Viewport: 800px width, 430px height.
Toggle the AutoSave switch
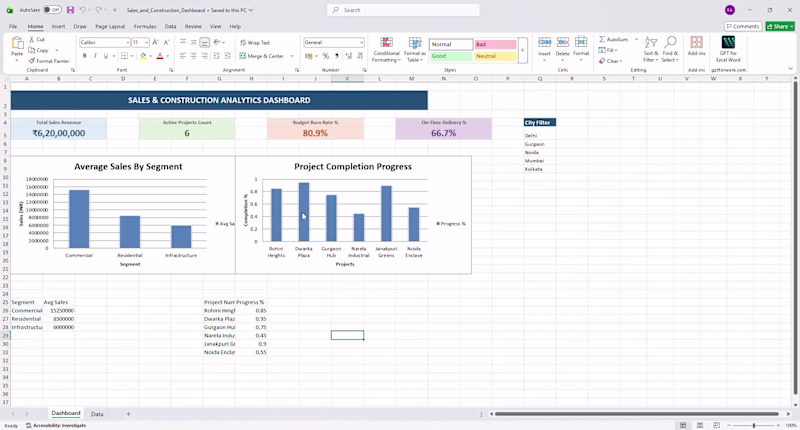tap(52, 10)
